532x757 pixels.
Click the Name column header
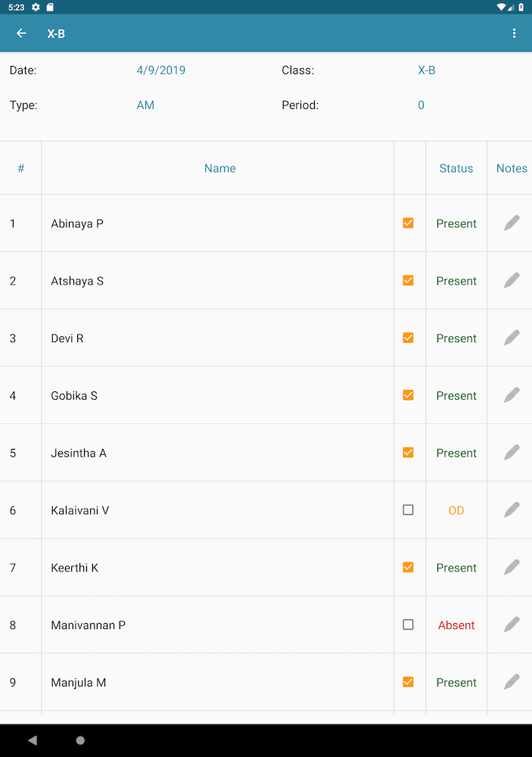[x=219, y=168]
